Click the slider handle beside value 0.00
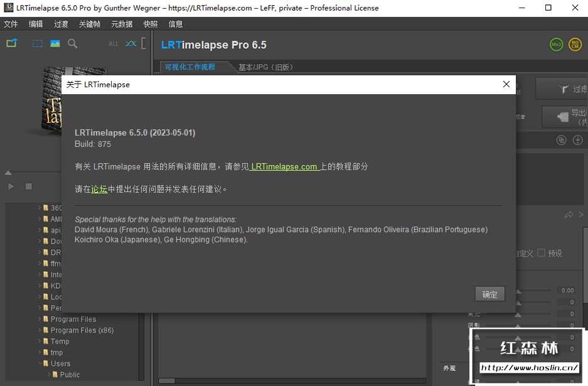This screenshot has height=386, width=588. coord(518,291)
